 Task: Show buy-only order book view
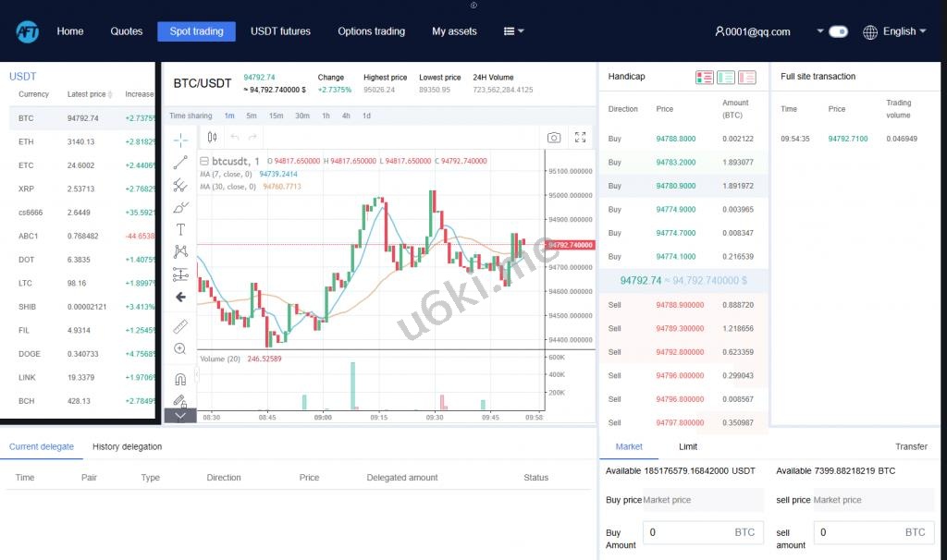[x=726, y=78]
